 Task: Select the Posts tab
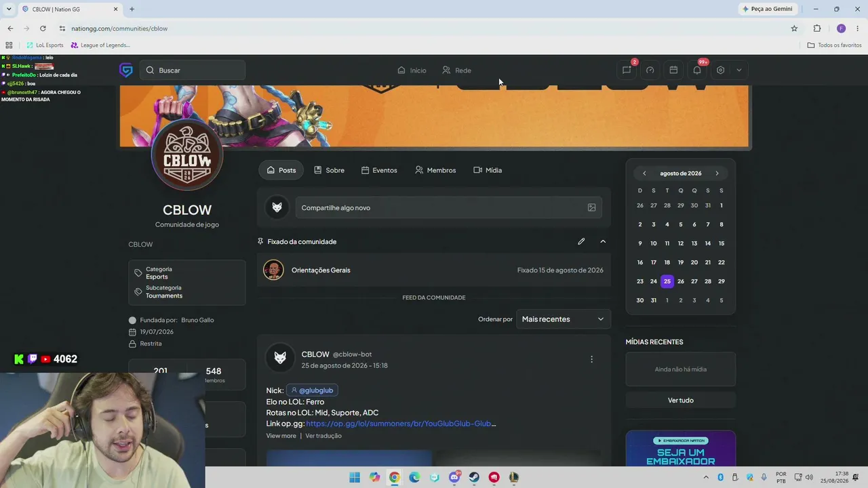(x=281, y=170)
